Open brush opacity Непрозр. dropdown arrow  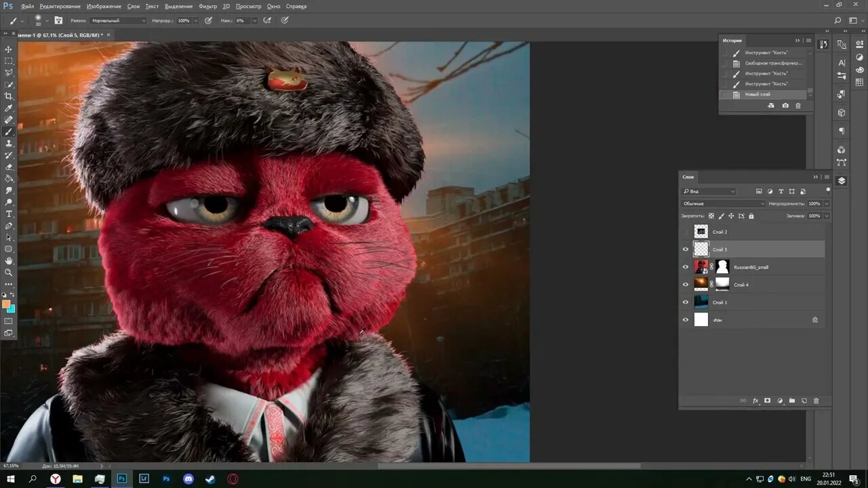coord(196,21)
